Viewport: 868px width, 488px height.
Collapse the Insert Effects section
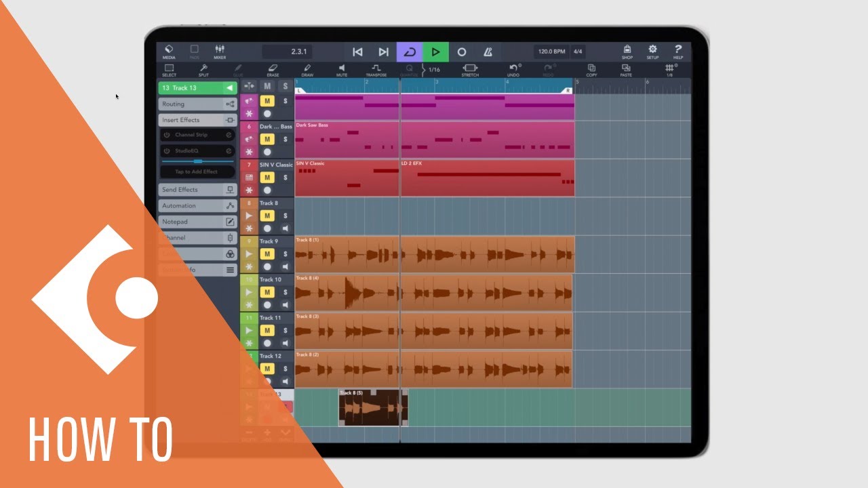tap(198, 120)
